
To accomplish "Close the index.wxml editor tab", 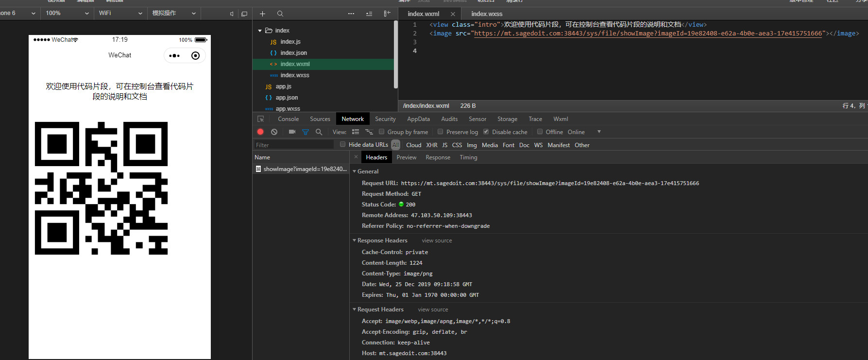I will click(453, 14).
